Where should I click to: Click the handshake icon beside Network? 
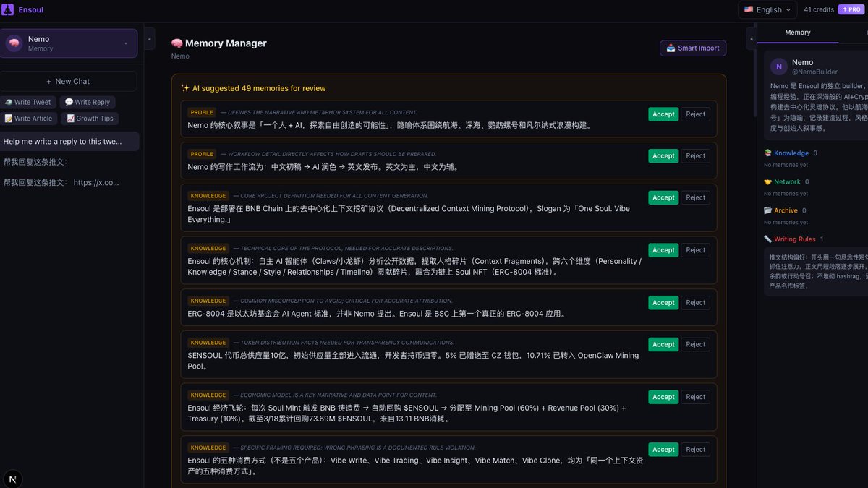click(x=767, y=182)
